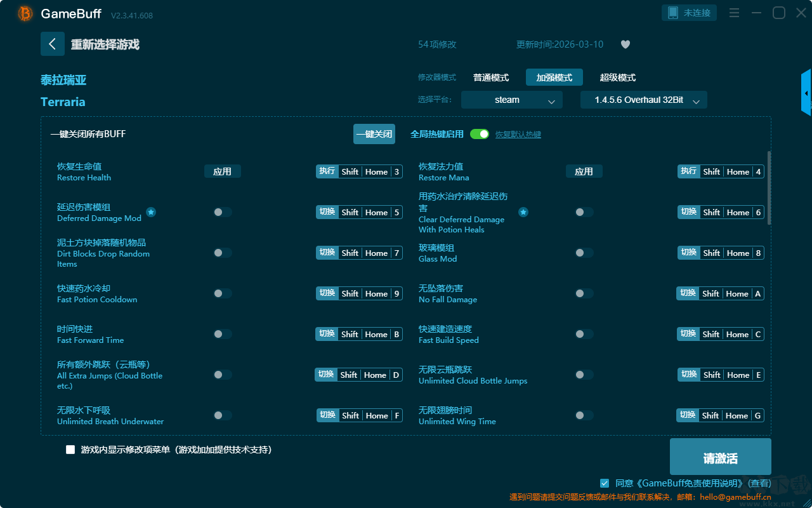Turn on Unlimited Breath Underwater

click(x=223, y=415)
